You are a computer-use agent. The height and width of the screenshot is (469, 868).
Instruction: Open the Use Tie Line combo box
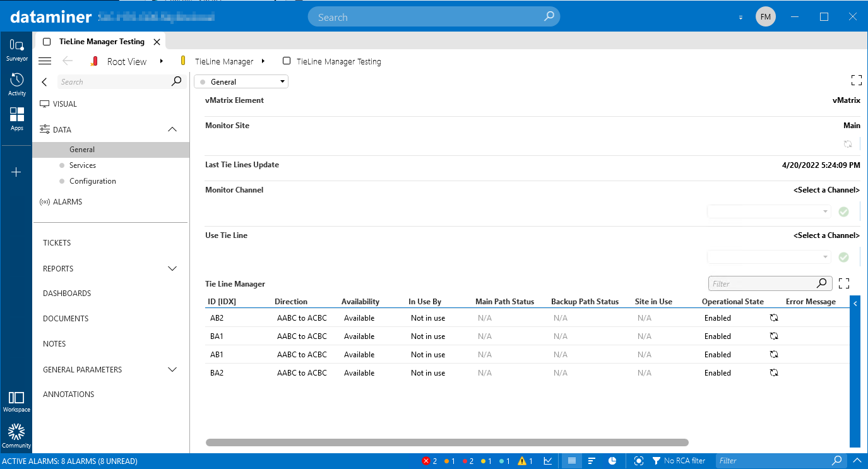(769, 257)
